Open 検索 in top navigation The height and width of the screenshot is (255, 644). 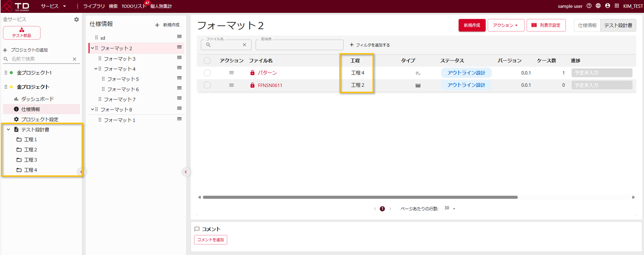pyautogui.click(x=113, y=6)
